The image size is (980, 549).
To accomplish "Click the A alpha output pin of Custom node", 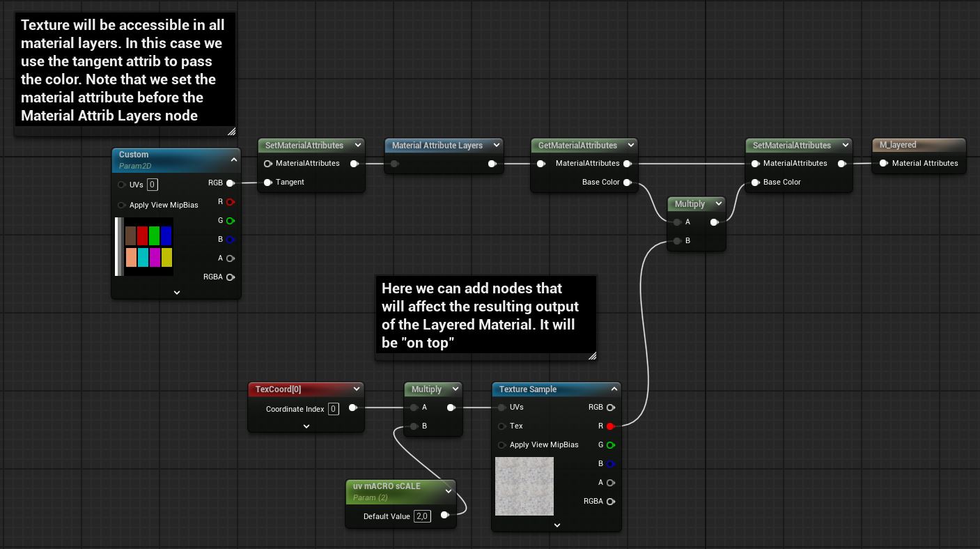I will pos(230,258).
